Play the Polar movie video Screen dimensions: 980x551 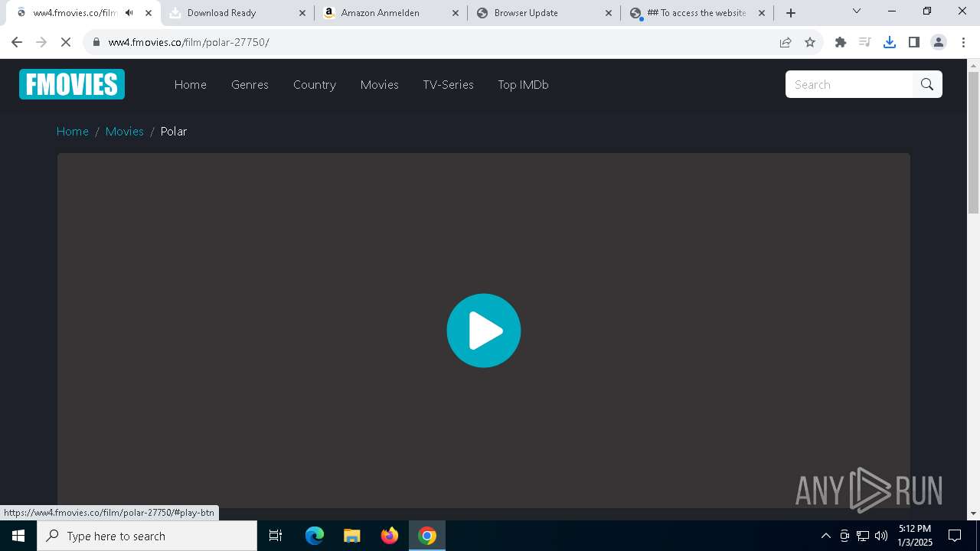[x=484, y=331]
